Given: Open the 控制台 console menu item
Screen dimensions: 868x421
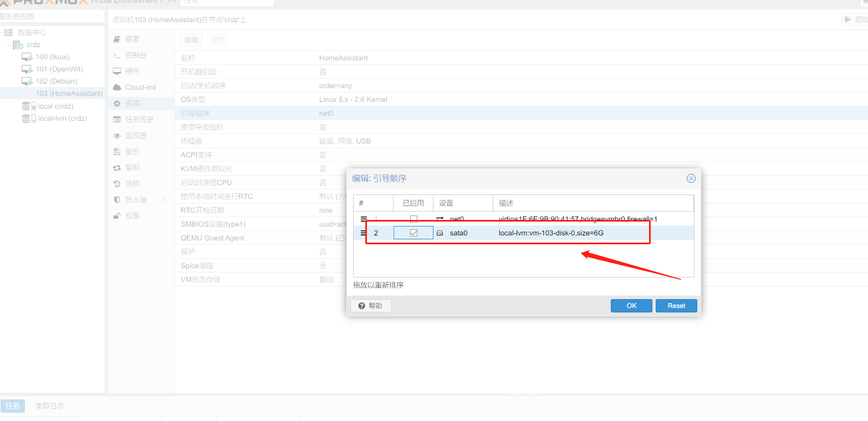Looking at the screenshot, I should (x=135, y=55).
